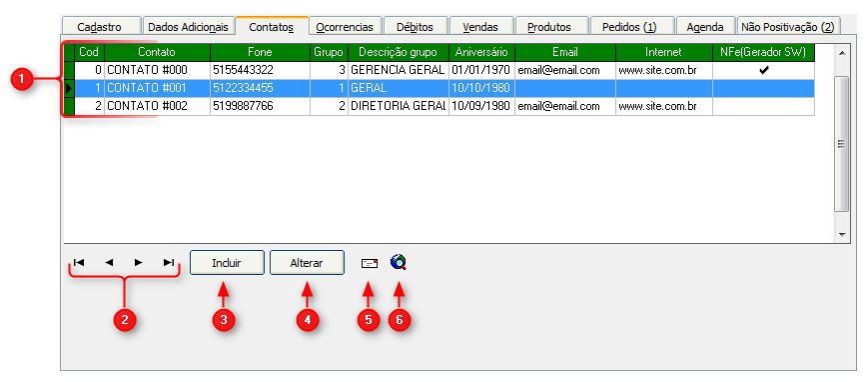Click the send email envelope icon
The image size is (868, 382).
point(370,264)
